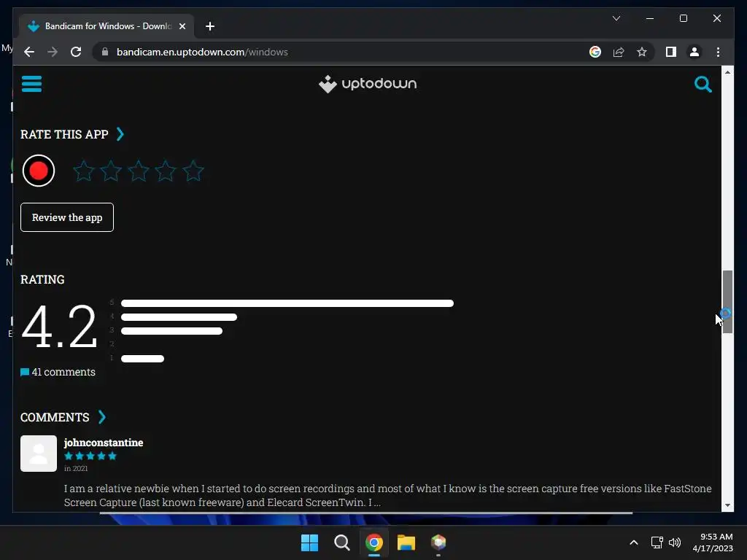Open the tab search dropdown
747x560 pixels.
(x=616, y=18)
